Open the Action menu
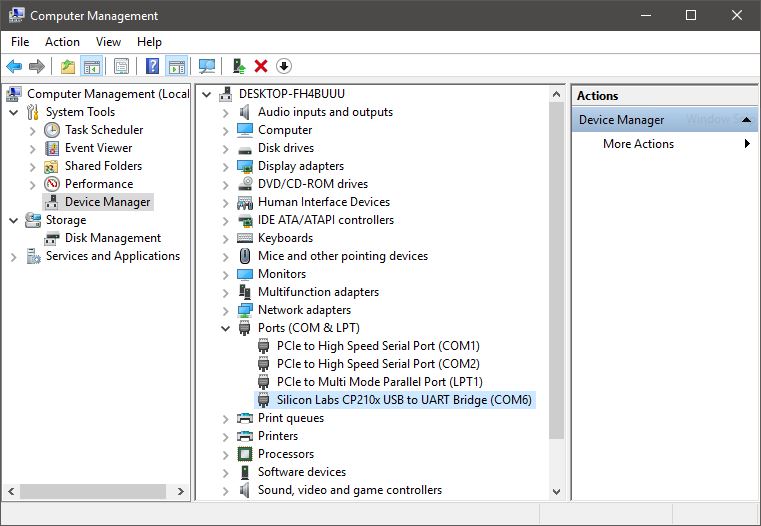Screen dimensions: 761x526 click(x=62, y=42)
